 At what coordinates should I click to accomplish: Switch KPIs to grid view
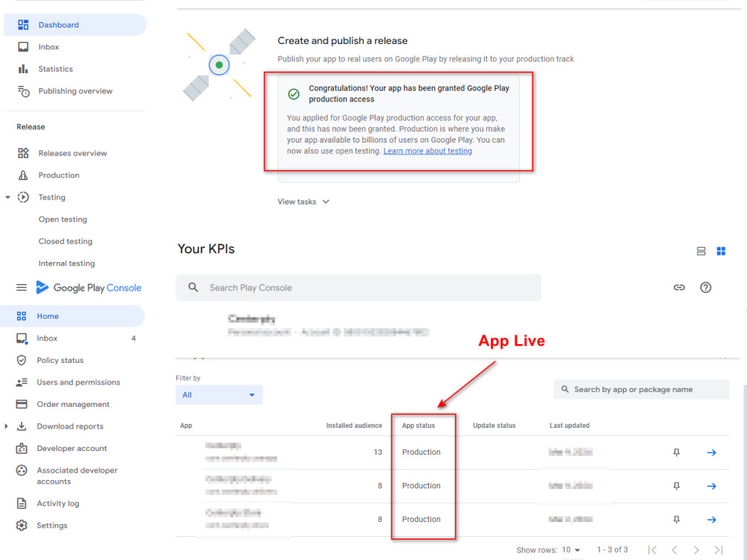[721, 251]
